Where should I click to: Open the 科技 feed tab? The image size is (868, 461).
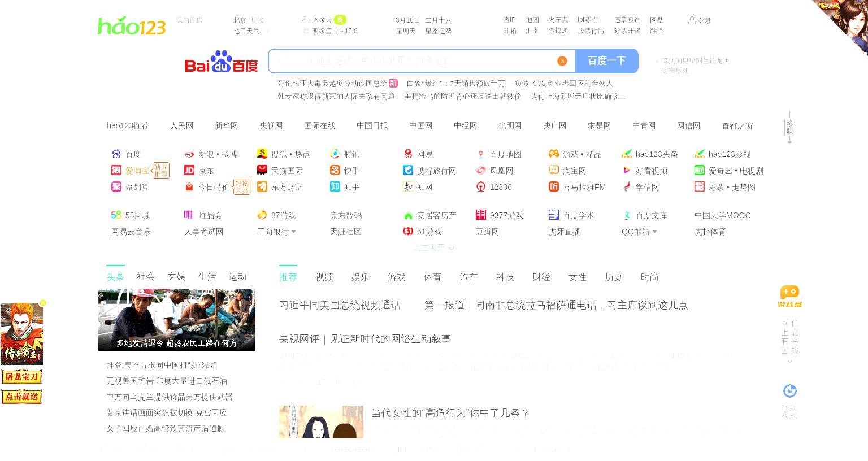pyautogui.click(x=505, y=277)
